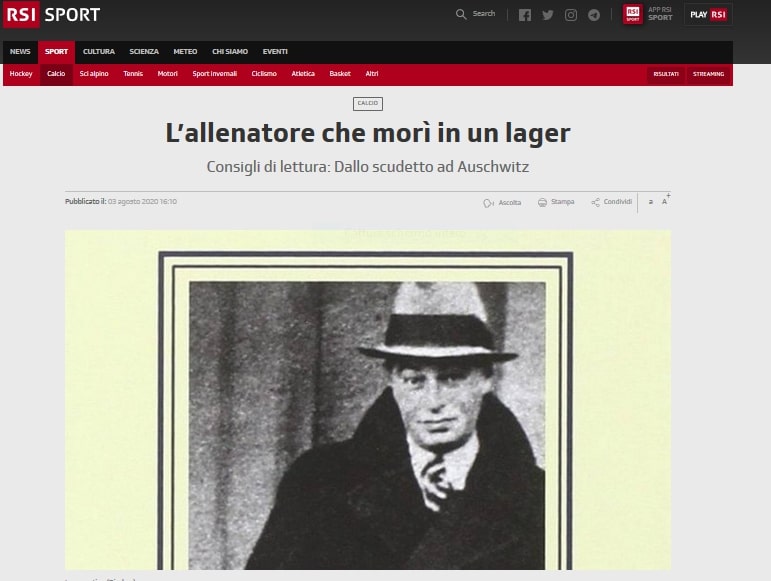The width and height of the screenshot is (771, 581).
Task: Open the Streaming button
Action: [708, 74]
